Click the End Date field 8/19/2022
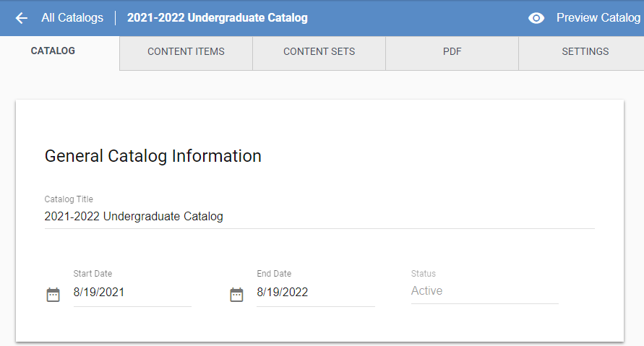This screenshot has width=644, height=346. coord(315,293)
